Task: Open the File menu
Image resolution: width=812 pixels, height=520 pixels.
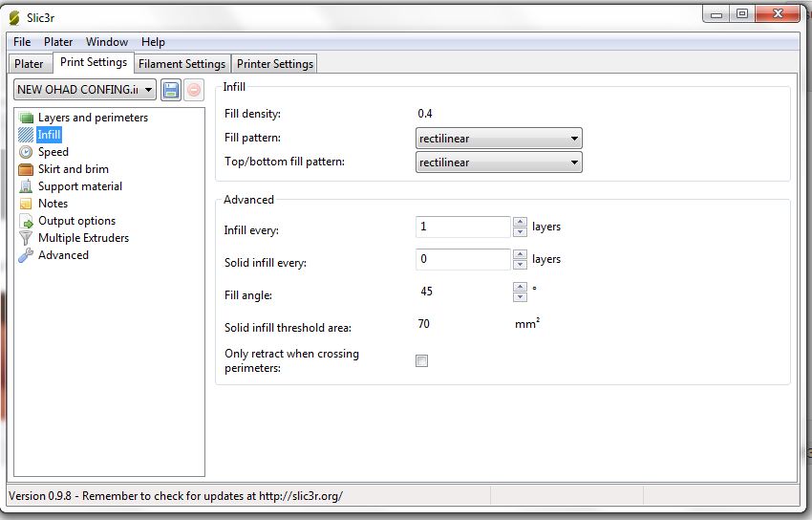Action: [x=22, y=42]
